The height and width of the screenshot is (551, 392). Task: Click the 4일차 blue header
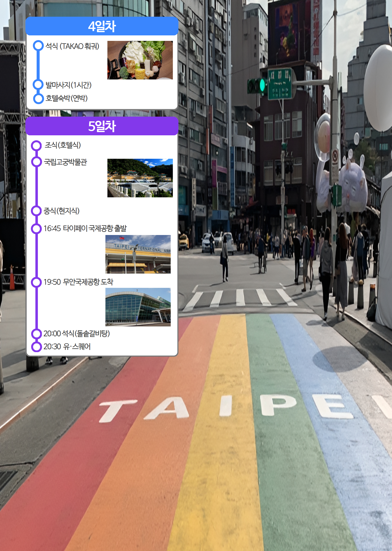coord(102,26)
